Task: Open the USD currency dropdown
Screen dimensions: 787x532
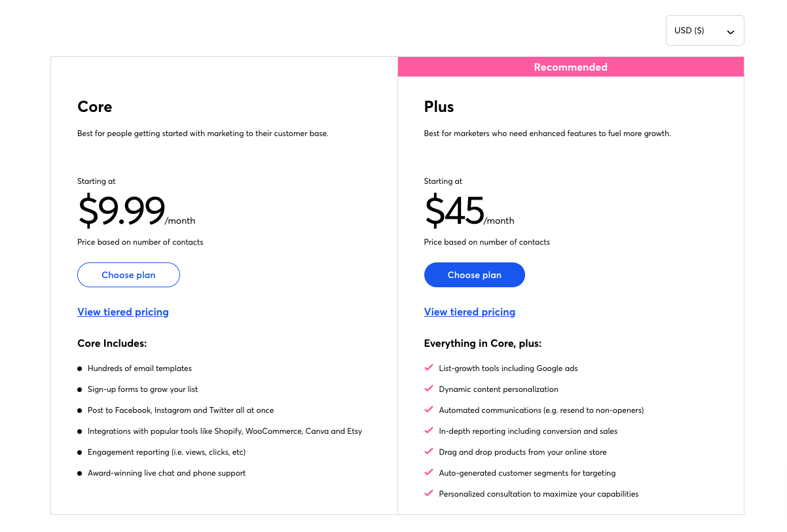Action: (705, 30)
